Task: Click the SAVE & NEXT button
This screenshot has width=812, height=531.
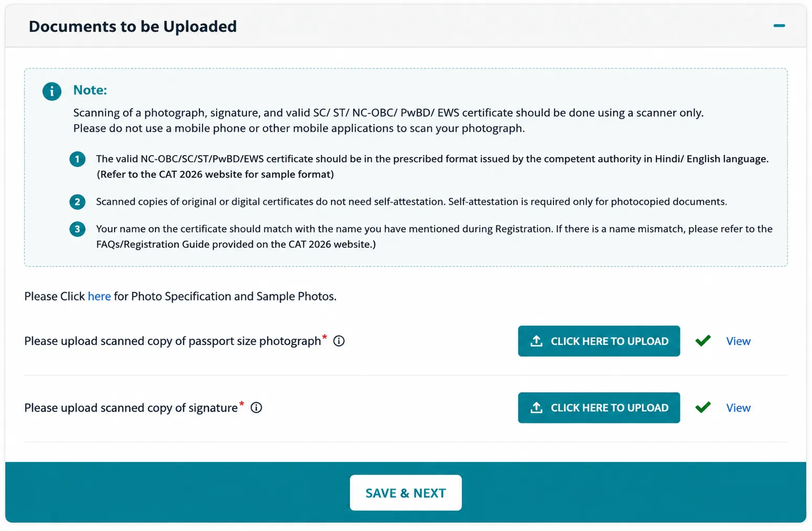Action: tap(405, 493)
